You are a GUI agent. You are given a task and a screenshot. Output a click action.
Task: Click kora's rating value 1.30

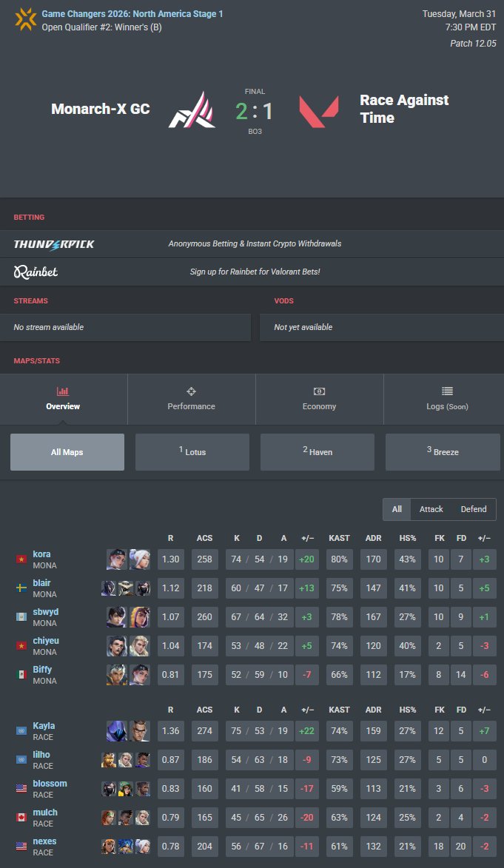[170, 559]
